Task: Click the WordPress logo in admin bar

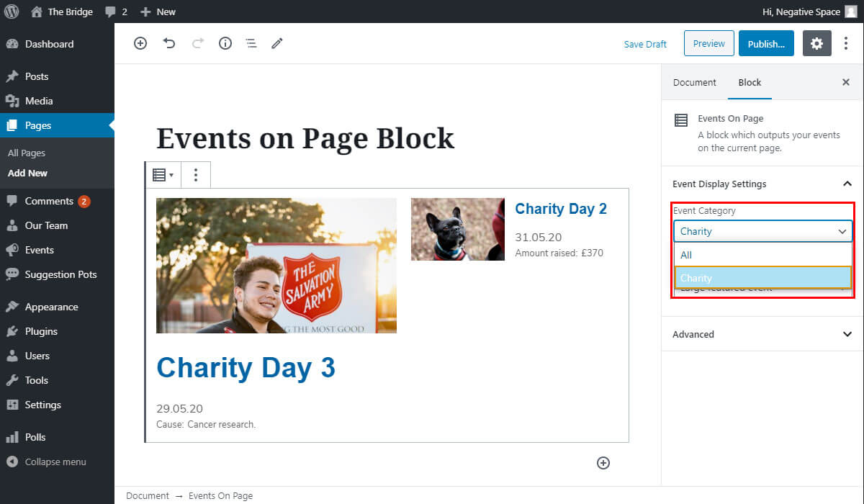Action: click(x=12, y=12)
